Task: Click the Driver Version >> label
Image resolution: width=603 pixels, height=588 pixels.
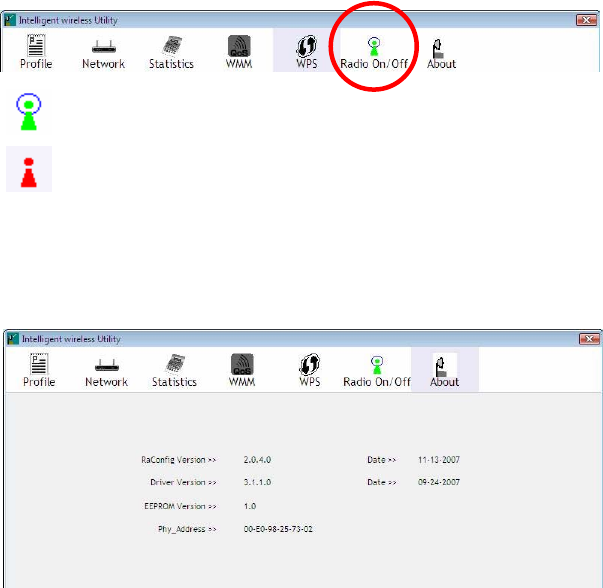Action: point(183,482)
